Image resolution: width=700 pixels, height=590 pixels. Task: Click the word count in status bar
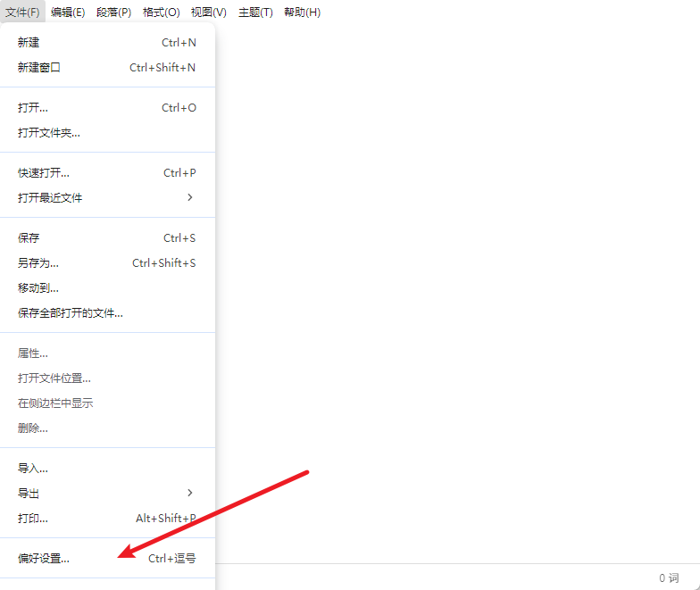(669, 578)
